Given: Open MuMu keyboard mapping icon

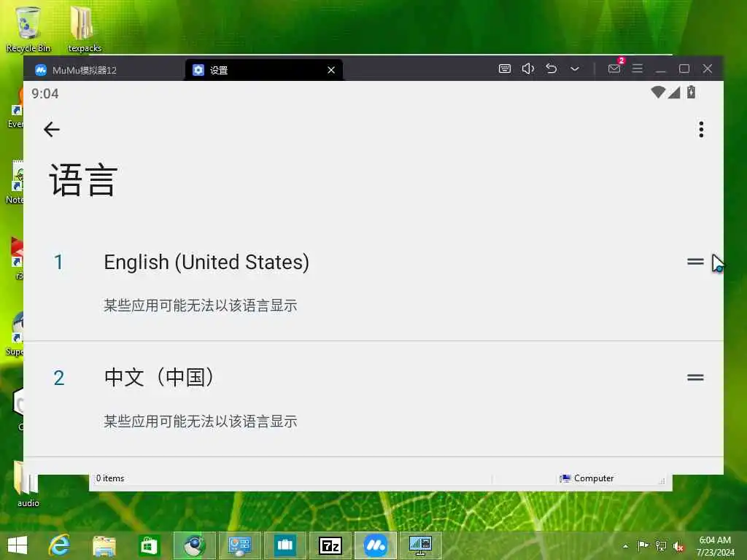Looking at the screenshot, I should [505, 69].
